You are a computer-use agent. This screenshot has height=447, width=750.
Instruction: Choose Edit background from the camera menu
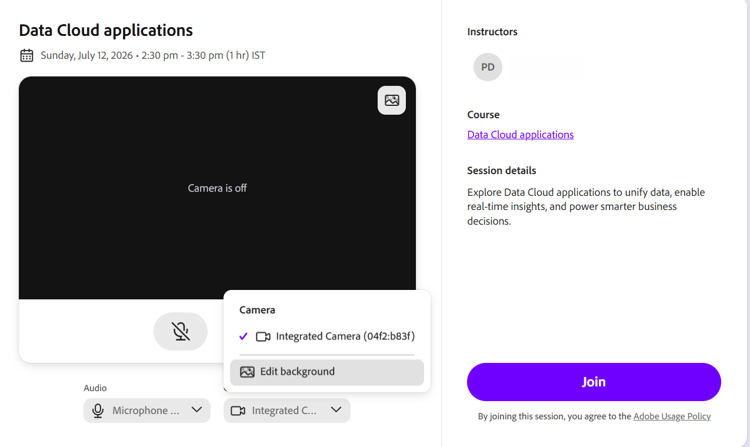[327, 372]
